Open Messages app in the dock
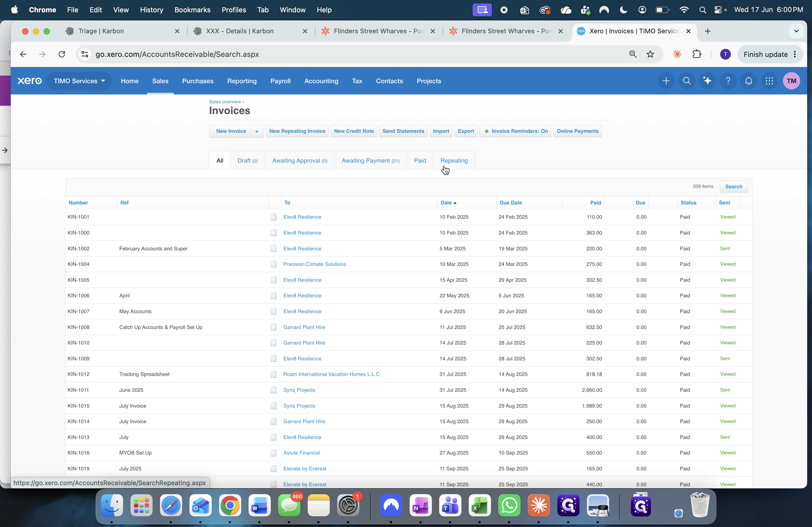 tap(289, 505)
